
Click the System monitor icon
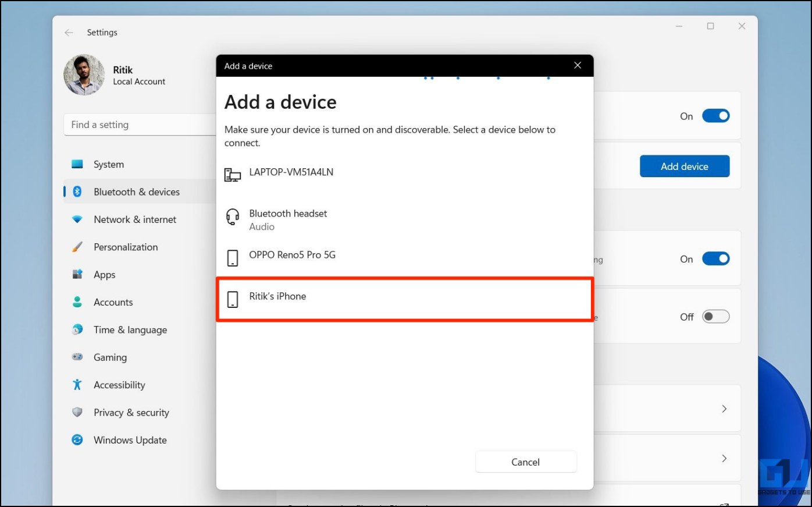point(77,164)
